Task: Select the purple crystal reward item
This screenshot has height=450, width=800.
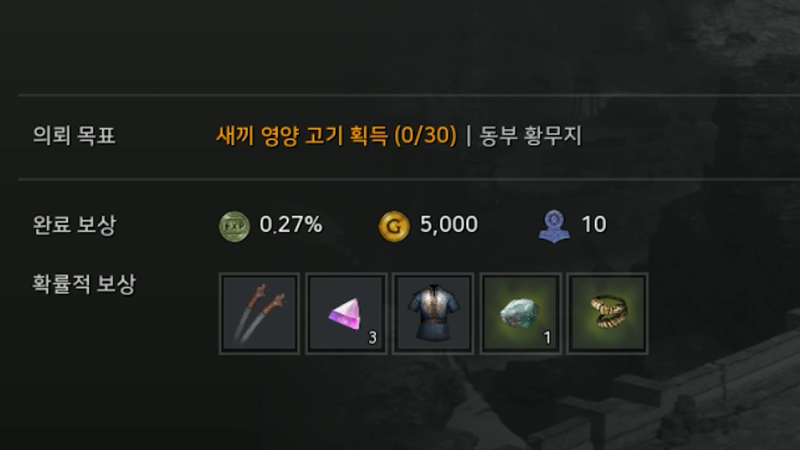Action: (x=346, y=313)
